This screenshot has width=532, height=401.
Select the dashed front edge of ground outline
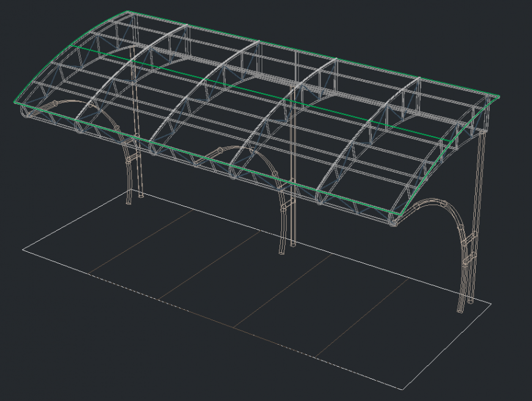tap(208, 317)
